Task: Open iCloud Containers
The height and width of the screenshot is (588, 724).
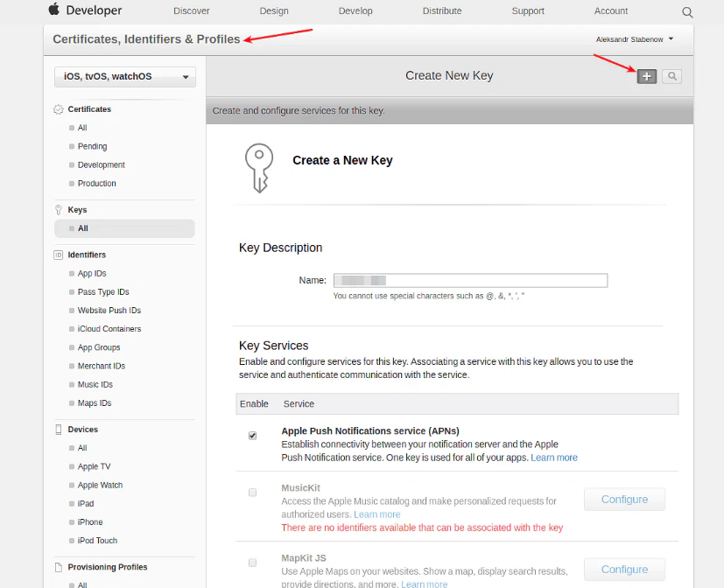Action: click(109, 329)
